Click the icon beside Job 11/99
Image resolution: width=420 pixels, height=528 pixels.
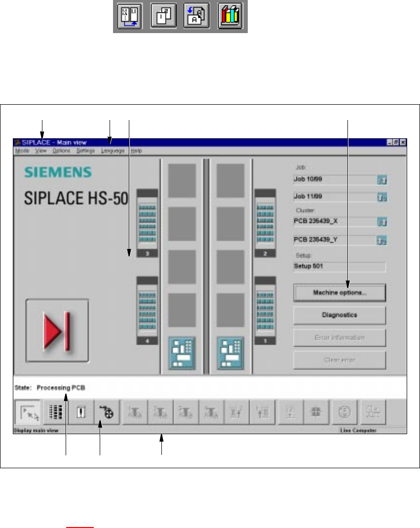pyautogui.click(x=382, y=197)
